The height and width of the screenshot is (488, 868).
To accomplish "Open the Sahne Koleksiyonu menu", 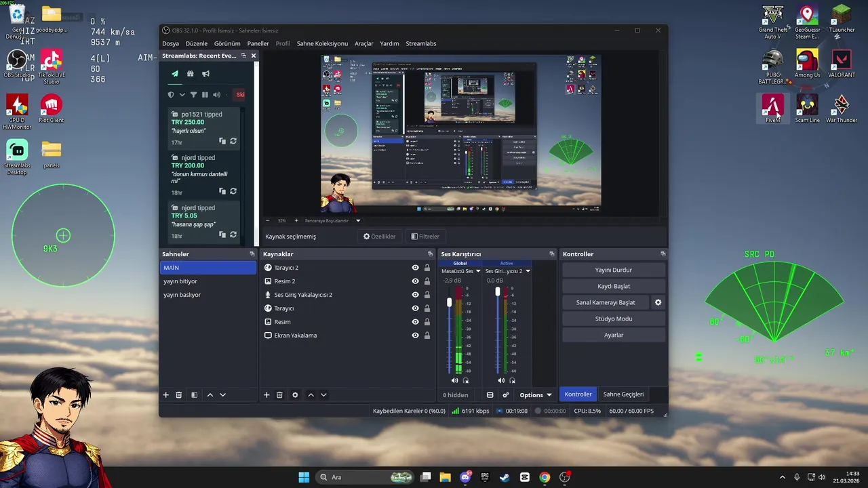I will tap(322, 43).
